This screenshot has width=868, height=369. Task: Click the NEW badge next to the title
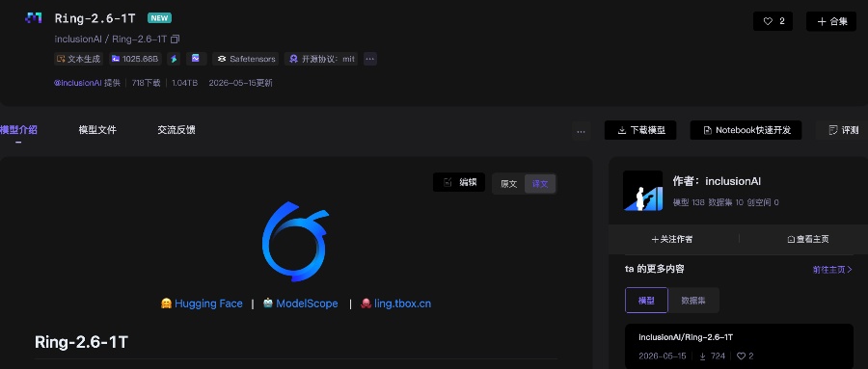pyautogui.click(x=159, y=18)
